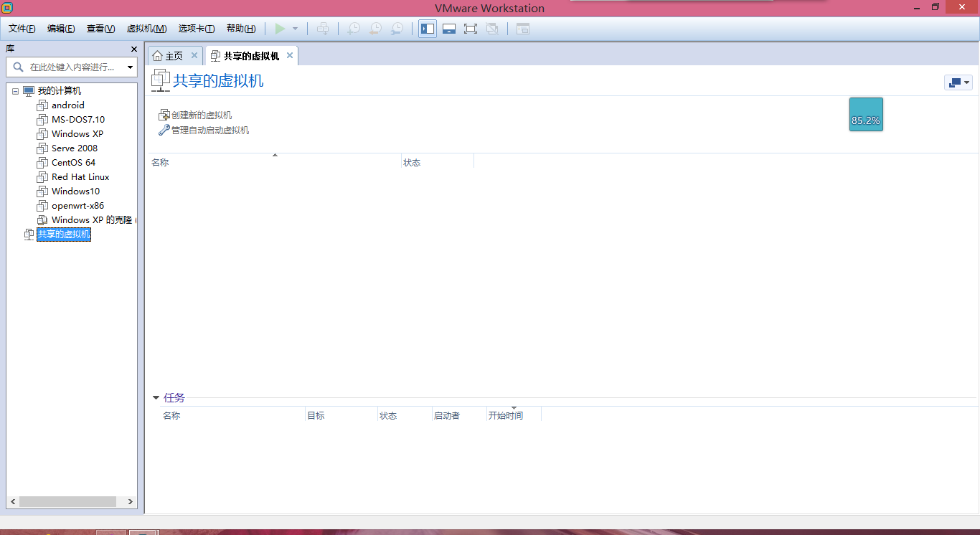Toggle the library sidebar visibility button
The height and width of the screenshot is (535, 980).
coord(428,29)
